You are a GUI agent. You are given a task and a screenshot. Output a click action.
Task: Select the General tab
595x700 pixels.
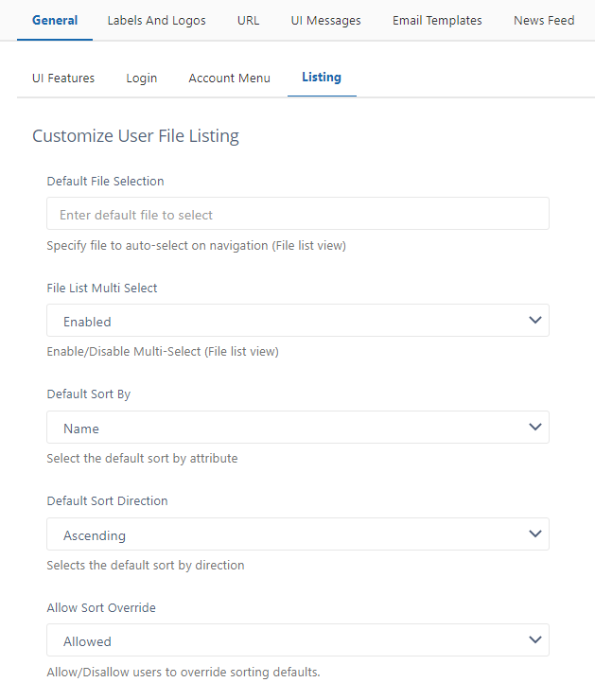[x=55, y=20]
